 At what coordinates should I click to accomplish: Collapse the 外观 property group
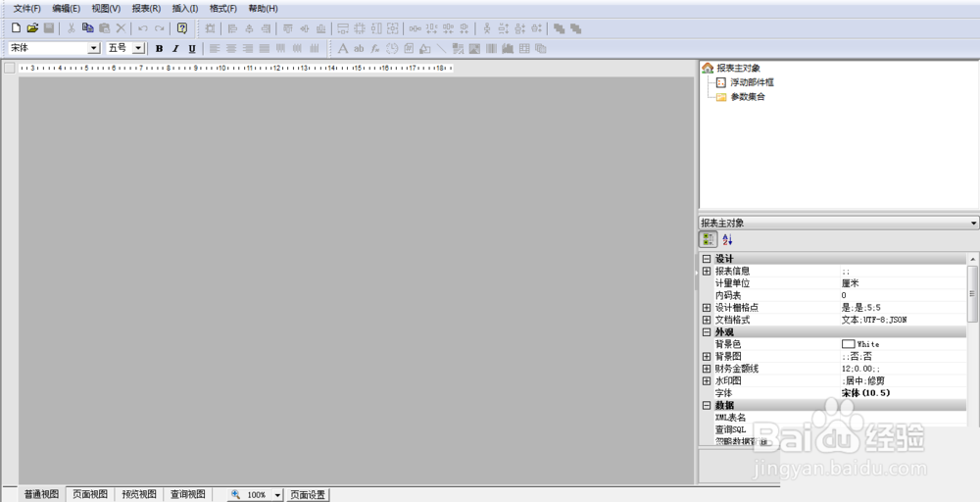[707, 332]
